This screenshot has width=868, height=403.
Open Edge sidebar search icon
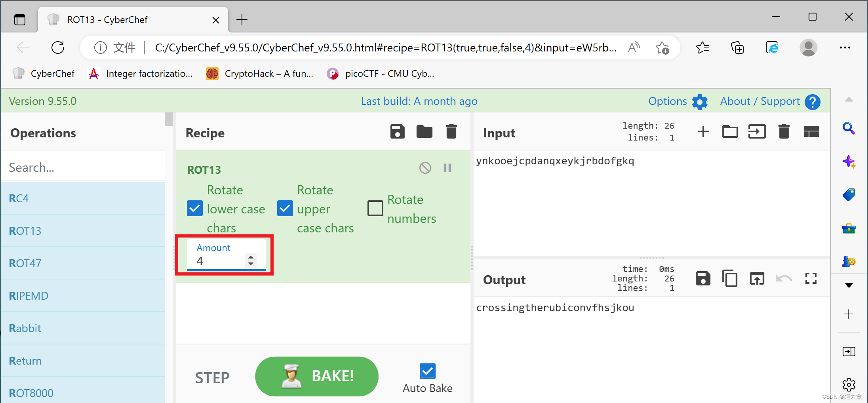click(x=849, y=128)
